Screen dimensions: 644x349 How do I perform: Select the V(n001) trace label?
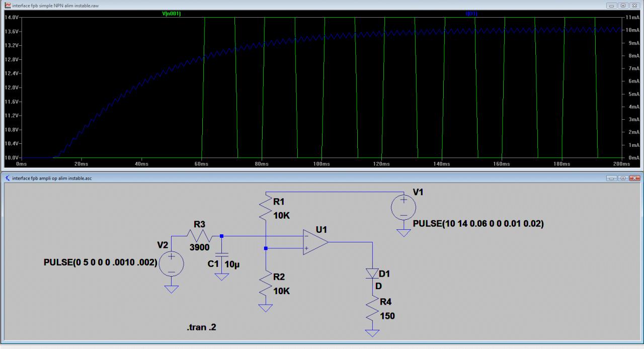click(x=171, y=14)
